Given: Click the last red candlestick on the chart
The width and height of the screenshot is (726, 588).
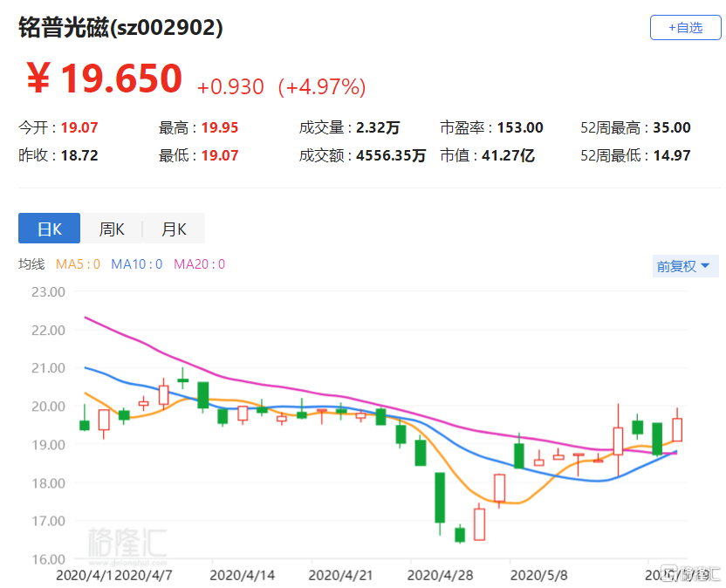Looking at the screenshot, I should [677, 429].
